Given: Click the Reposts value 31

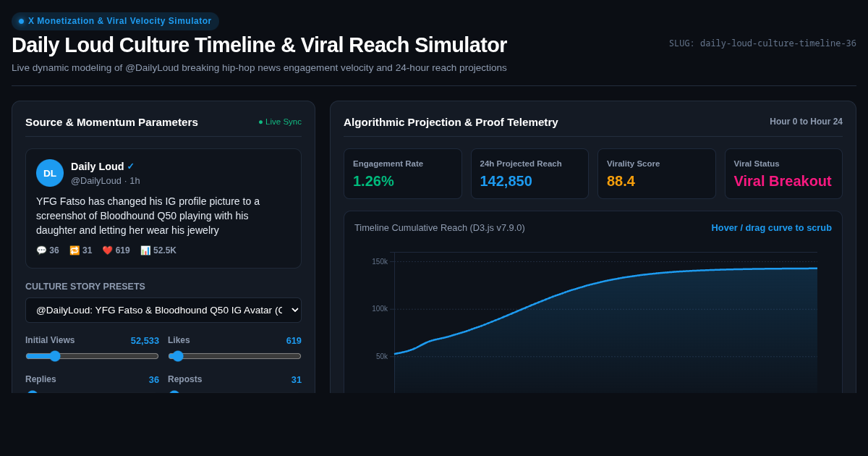Looking at the screenshot, I should (297, 379).
